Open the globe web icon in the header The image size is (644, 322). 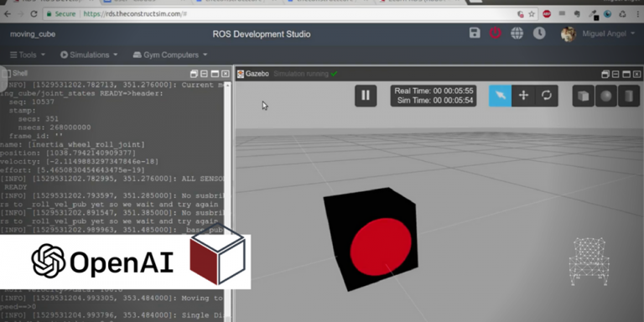[x=517, y=34]
